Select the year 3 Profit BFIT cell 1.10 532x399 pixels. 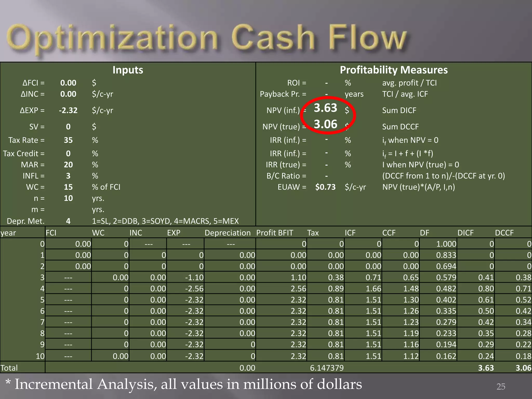tap(298, 277)
